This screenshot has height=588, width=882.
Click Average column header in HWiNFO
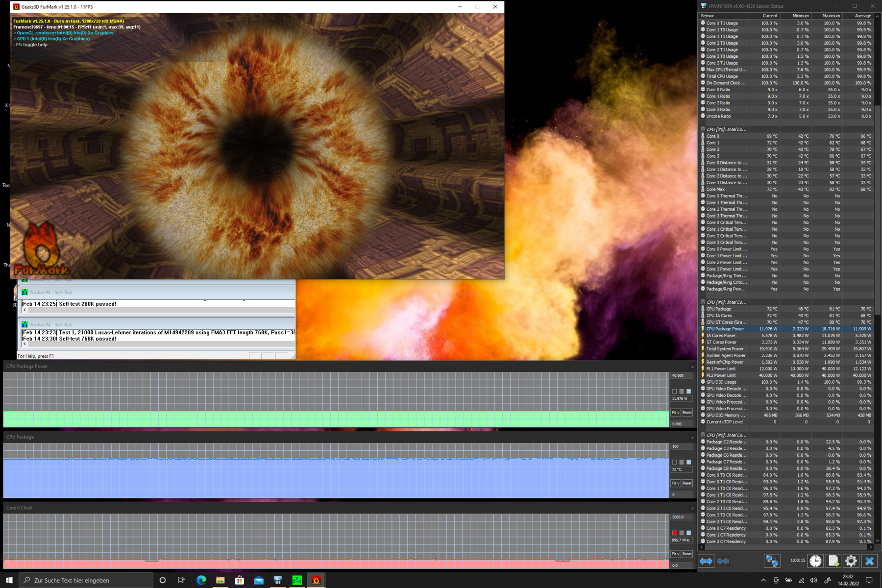857,16
